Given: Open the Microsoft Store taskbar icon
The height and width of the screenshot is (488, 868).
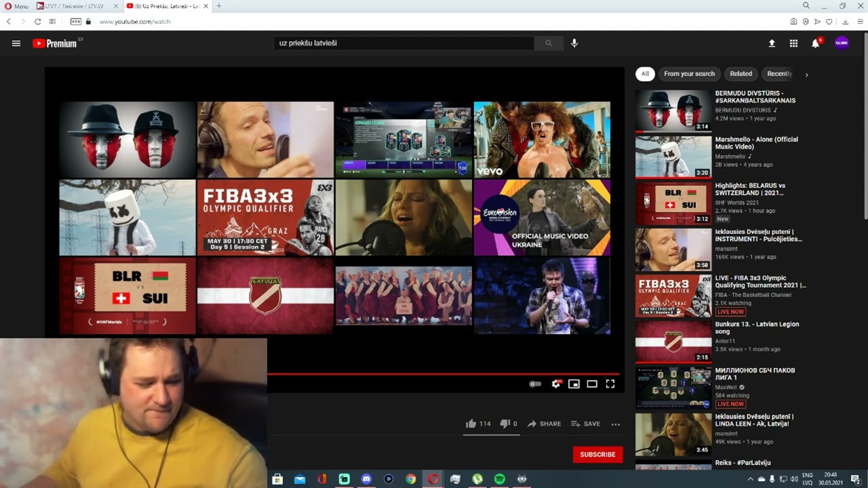Looking at the screenshot, I should (x=277, y=479).
